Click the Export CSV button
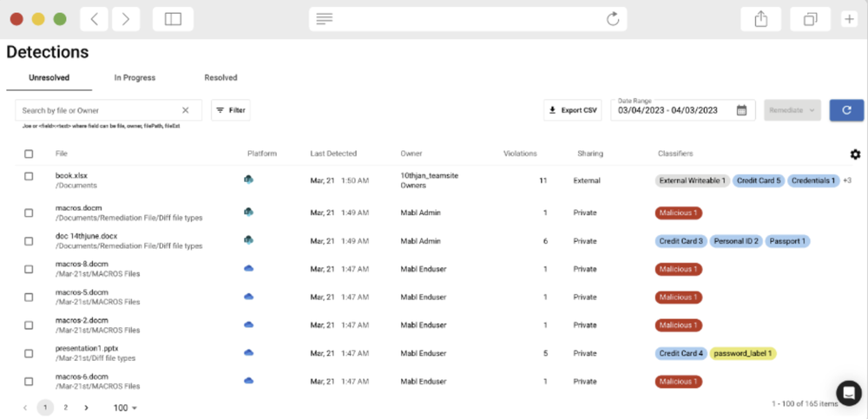The image size is (868, 419). click(x=572, y=110)
